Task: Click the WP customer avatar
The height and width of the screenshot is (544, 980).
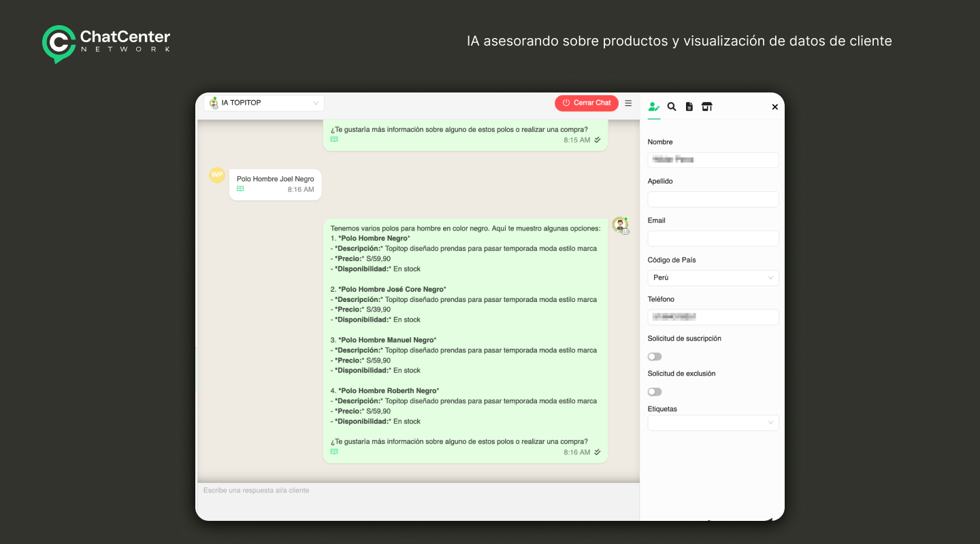Action: pos(217,175)
